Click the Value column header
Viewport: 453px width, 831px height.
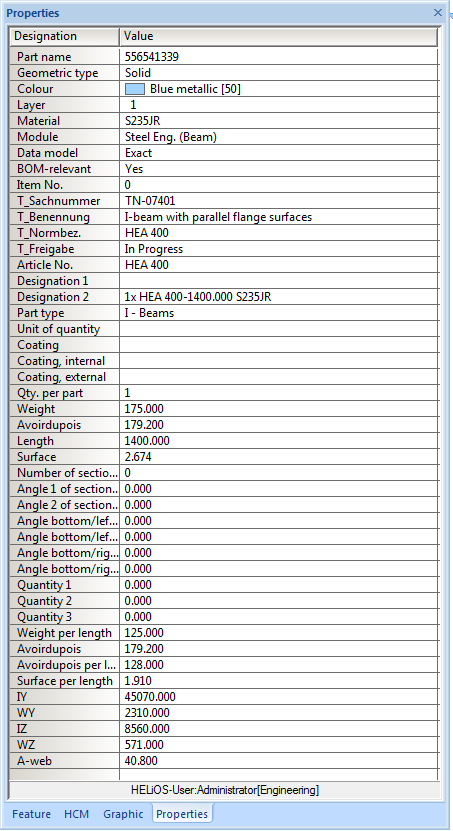pyautogui.click(x=279, y=36)
